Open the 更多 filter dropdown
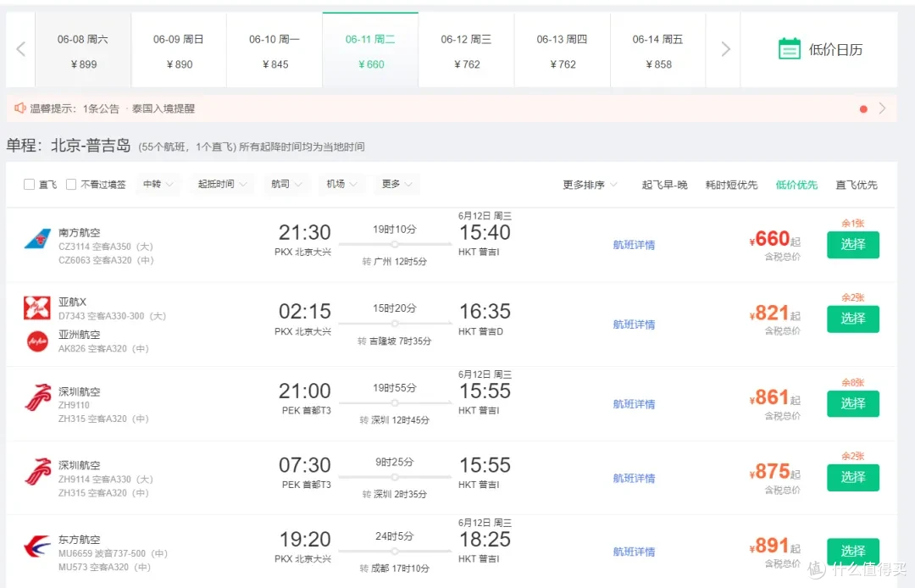Screen dimensions: 915x588 396,185
